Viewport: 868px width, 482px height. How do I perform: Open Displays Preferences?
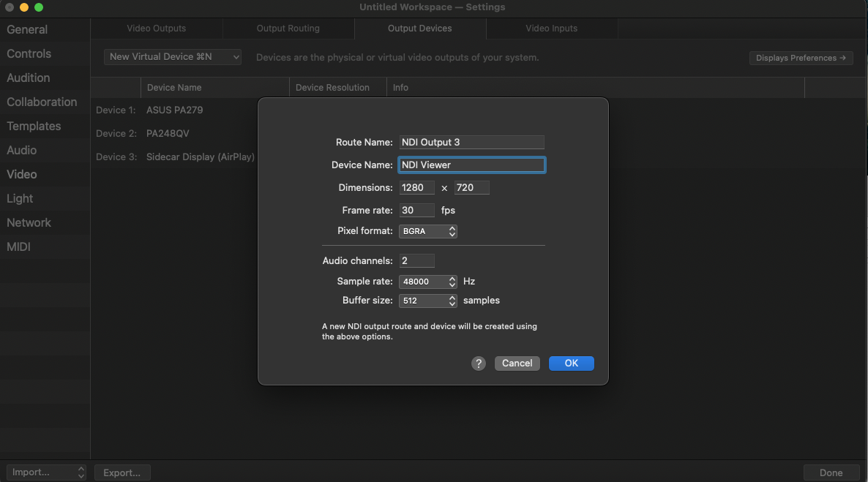(x=801, y=57)
